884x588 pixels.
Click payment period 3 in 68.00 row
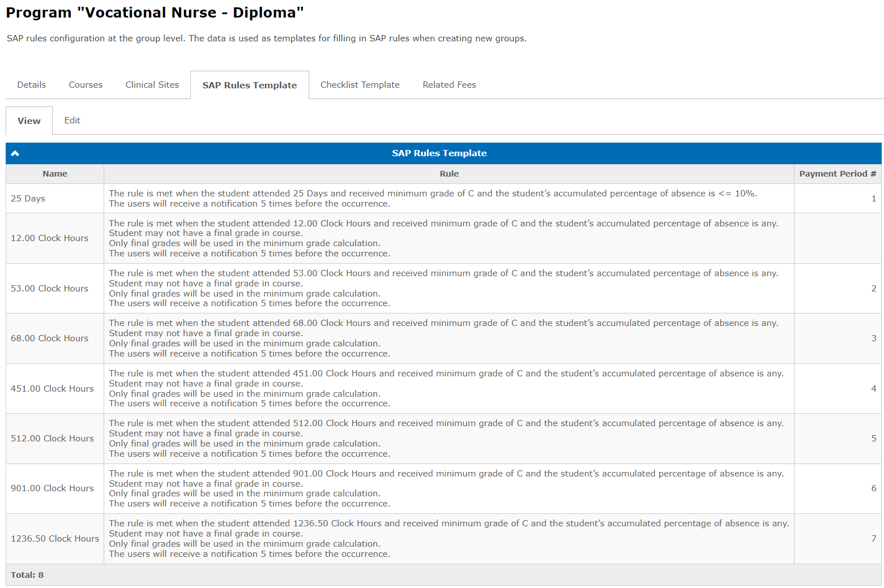tap(873, 338)
